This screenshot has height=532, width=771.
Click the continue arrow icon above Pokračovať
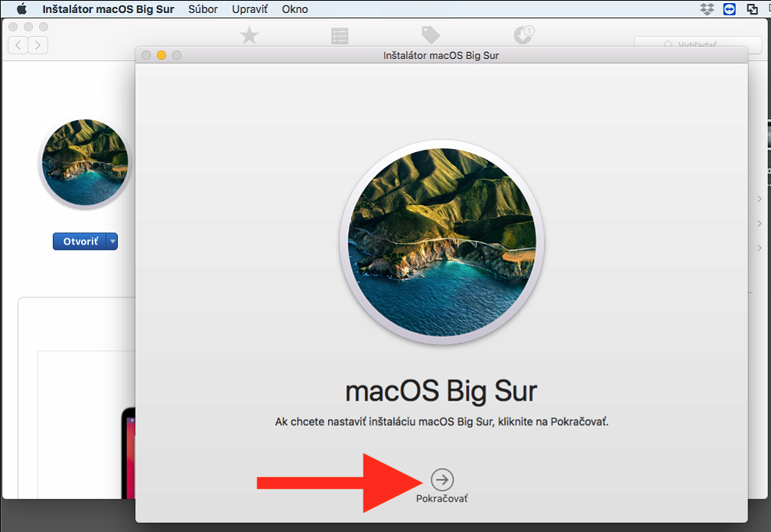[442, 479]
